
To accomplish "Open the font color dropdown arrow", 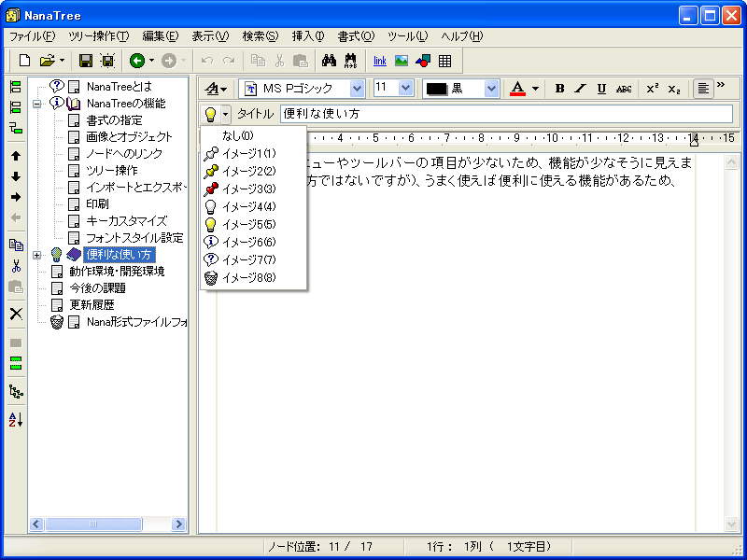I will 535,89.
